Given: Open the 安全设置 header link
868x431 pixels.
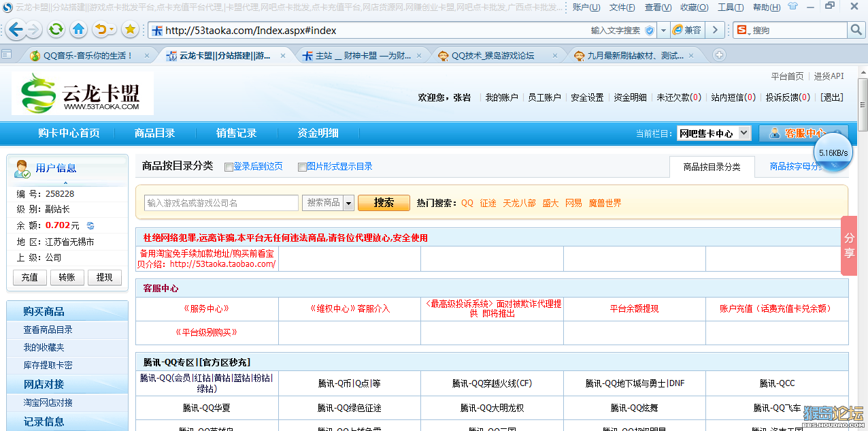Looking at the screenshot, I should pos(587,97).
